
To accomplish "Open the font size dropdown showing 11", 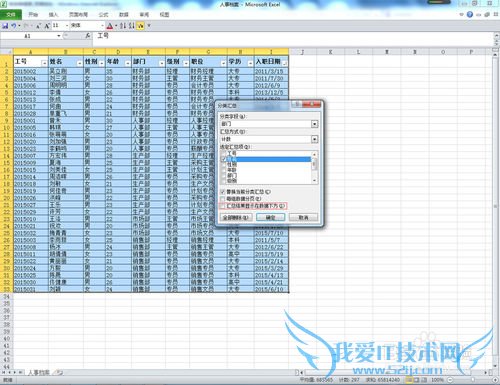I will point(67,26).
